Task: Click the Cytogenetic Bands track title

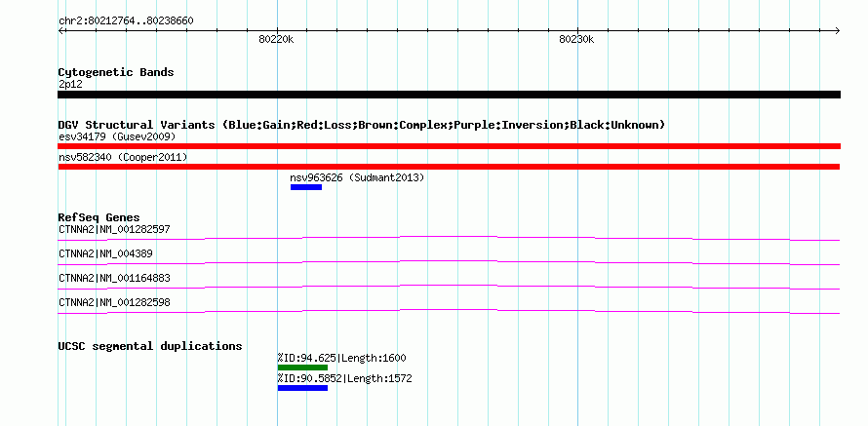Action: 116,72
